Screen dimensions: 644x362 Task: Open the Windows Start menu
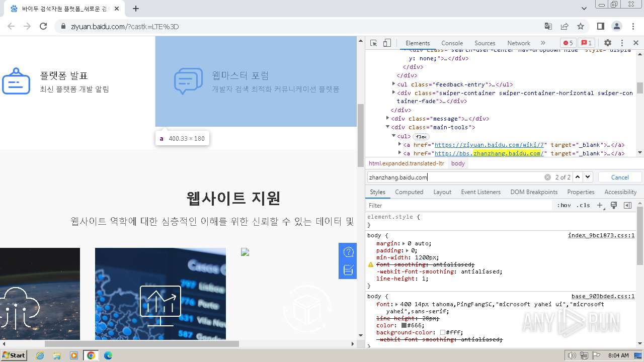14,355
